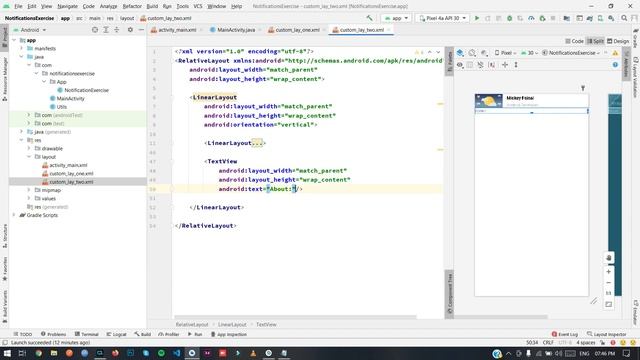Open the app run configuration dropdown
640x360 pixels.
(396, 18)
